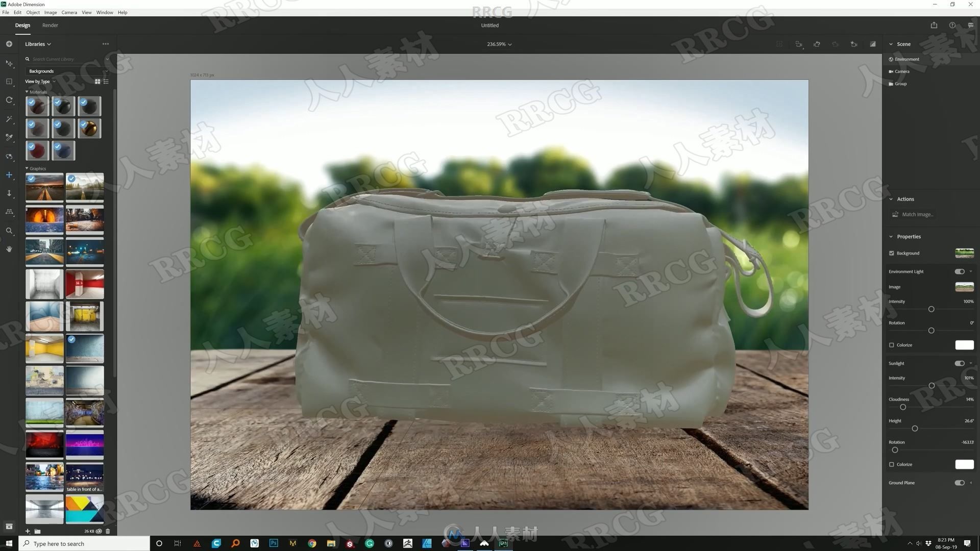
Task: Click the Render tab at top
Action: [49, 26]
